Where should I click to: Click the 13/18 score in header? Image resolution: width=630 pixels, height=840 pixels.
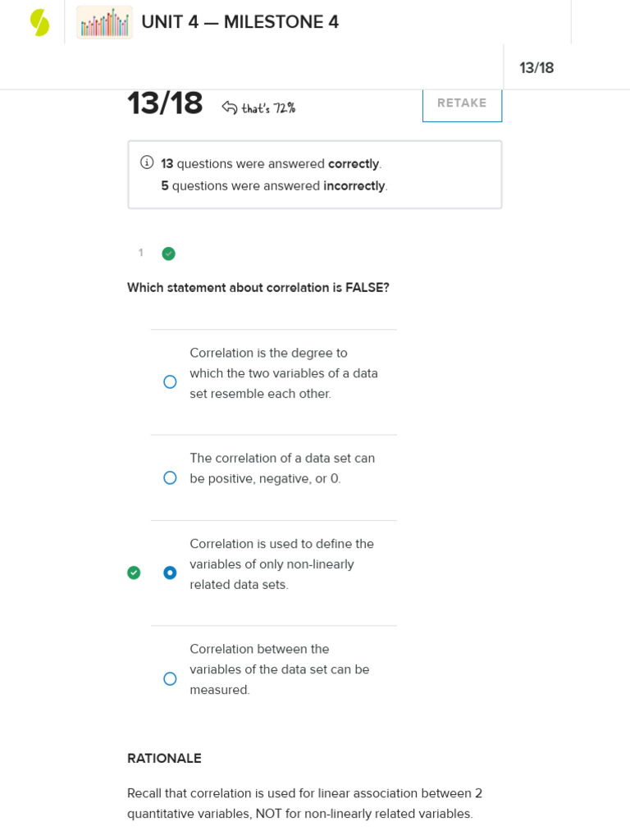tap(536, 68)
